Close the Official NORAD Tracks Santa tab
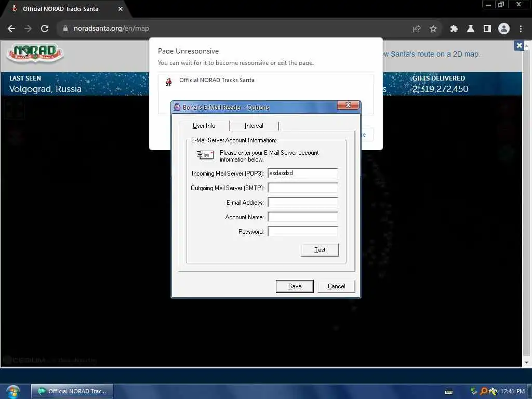Screen dimensions: 532x399 coord(121,9)
